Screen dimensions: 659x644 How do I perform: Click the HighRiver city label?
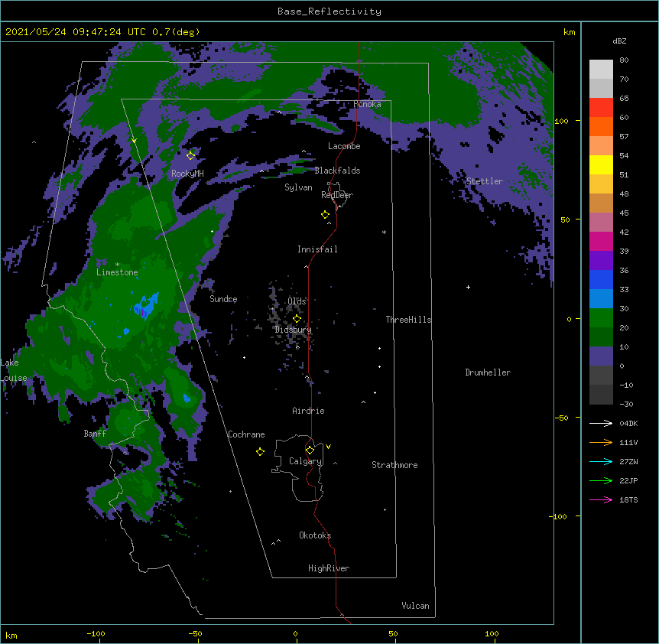pyautogui.click(x=329, y=568)
